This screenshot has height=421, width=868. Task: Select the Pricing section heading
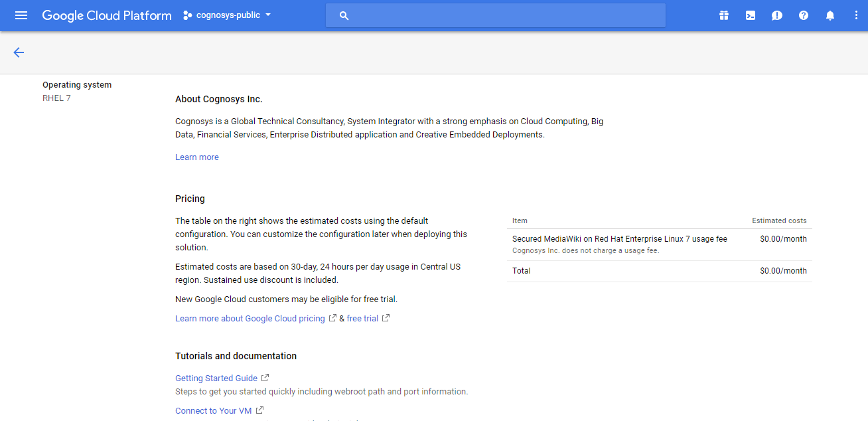point(190,199)
